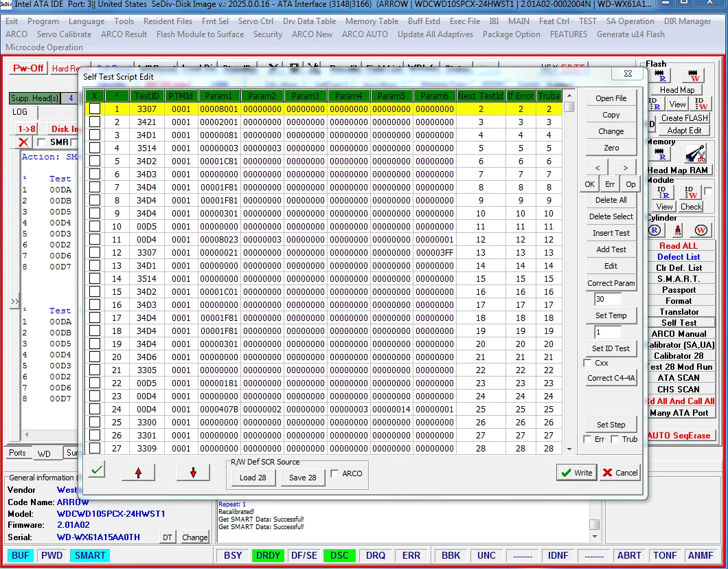728x569 pixels.
Task: Tick the checkbox for script row 10
Action: tap(95, 226)
